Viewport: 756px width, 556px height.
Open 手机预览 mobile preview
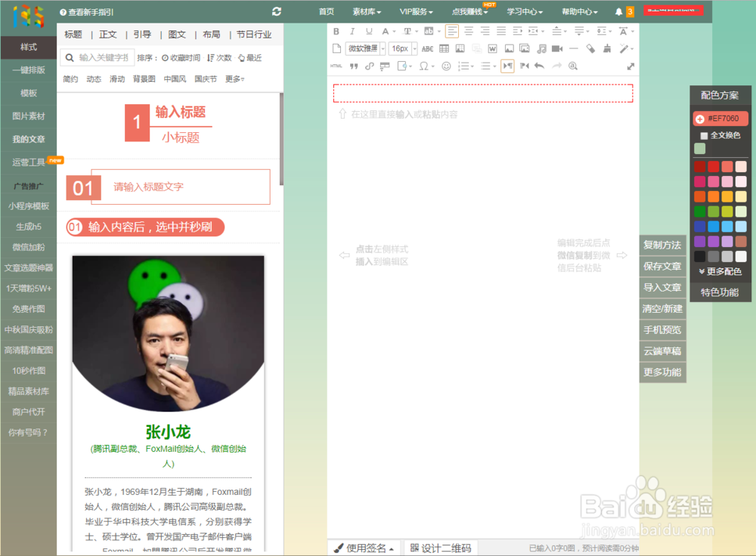point(662,330)
